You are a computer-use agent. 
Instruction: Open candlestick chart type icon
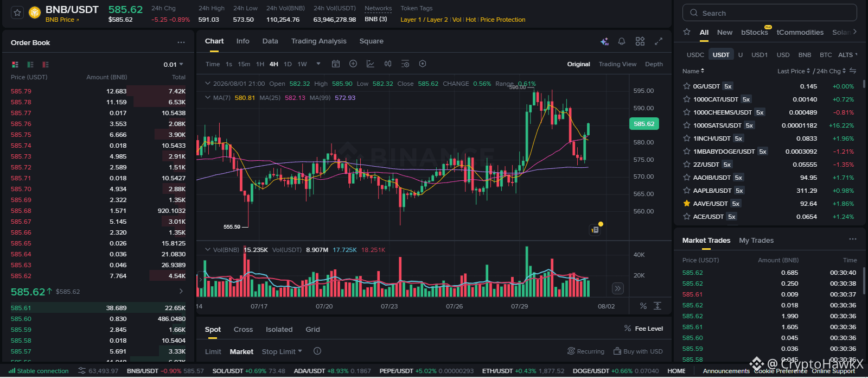tap(388, 64)
